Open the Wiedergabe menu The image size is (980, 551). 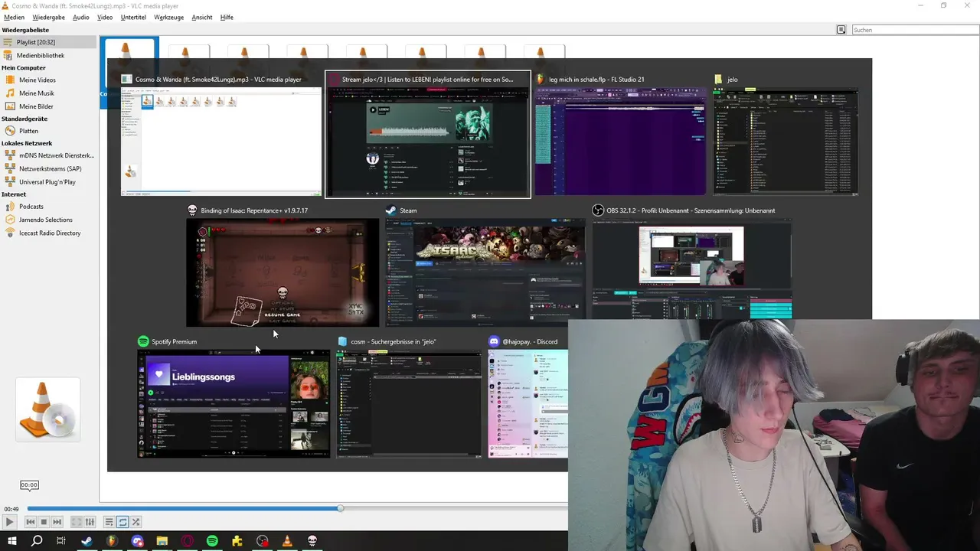pos(48,17)
